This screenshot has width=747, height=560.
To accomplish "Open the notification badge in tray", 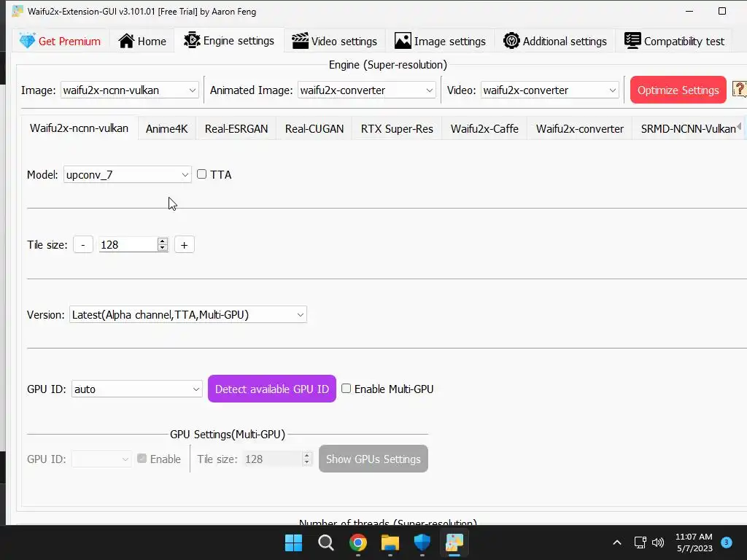I will click(x=727, y=542).
